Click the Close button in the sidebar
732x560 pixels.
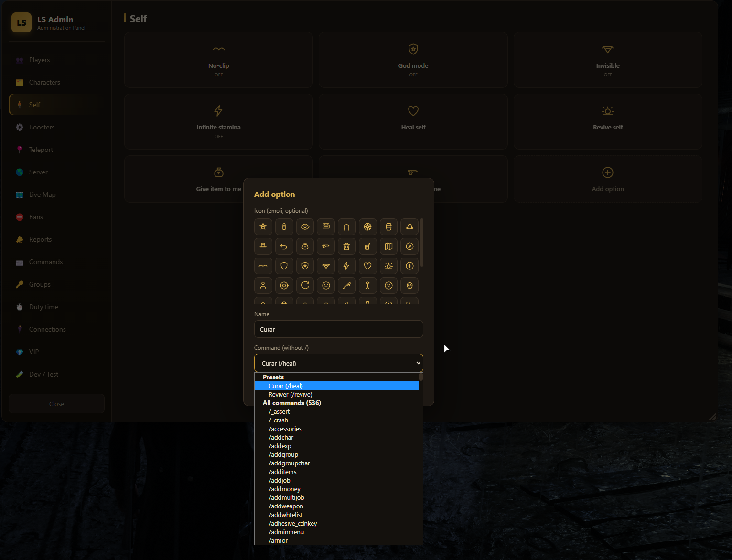(x=56, y=404)
